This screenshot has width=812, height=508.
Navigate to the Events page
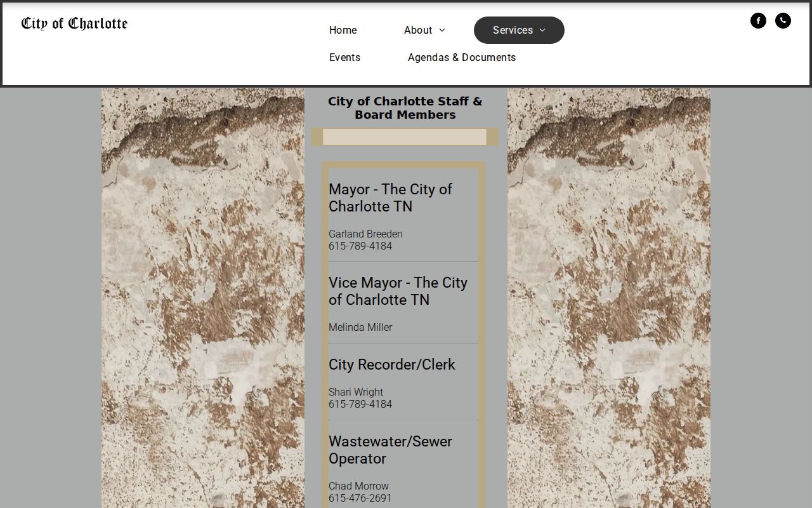(x=344, y=57)
